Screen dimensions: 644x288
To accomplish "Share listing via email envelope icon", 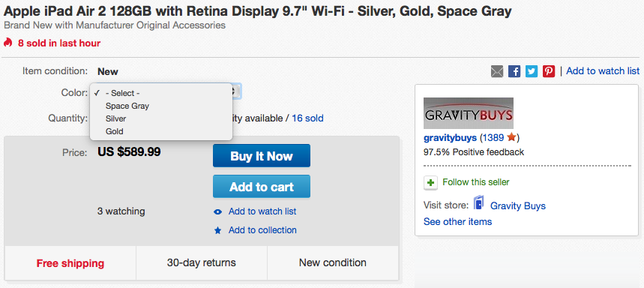I will pos(497,71).
